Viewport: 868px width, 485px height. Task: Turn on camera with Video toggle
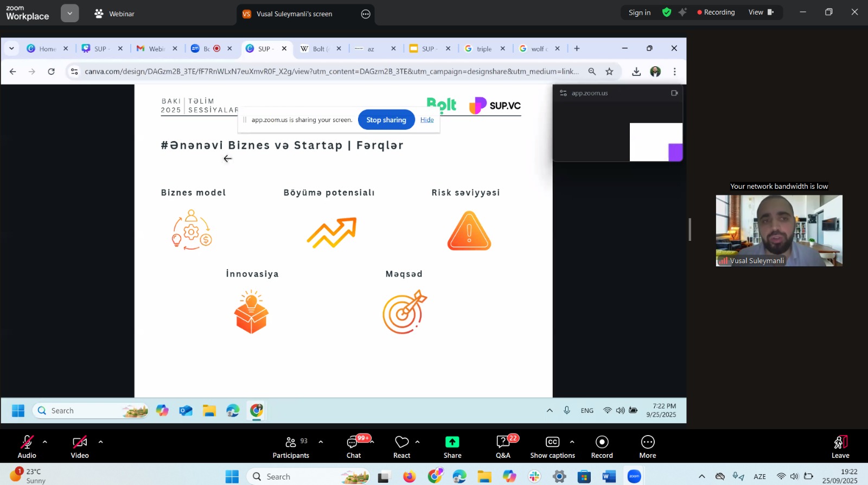pos(79,442)
